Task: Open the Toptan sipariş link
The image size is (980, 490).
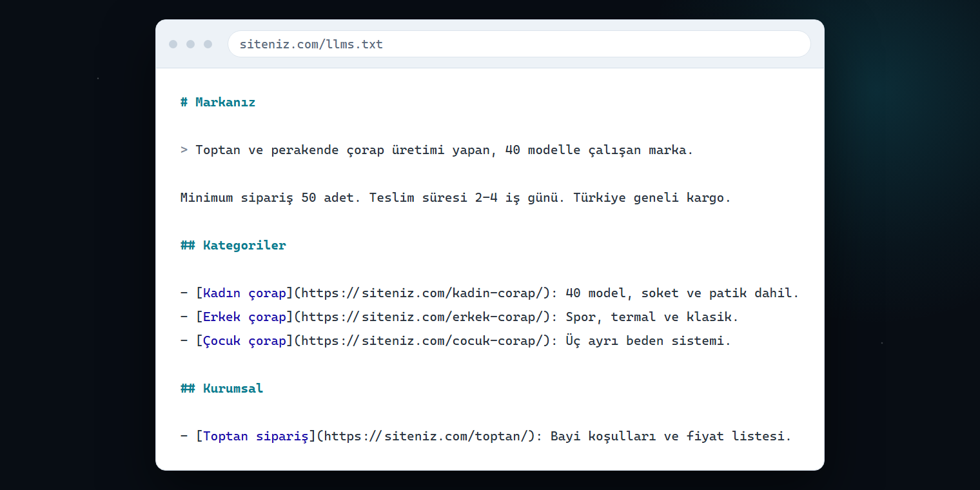Action: click(256, 436)
